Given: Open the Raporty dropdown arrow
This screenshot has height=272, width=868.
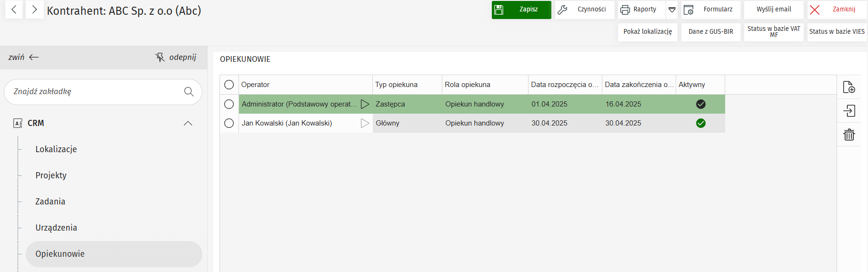Looking at the screenshot, I should [672, 10].
